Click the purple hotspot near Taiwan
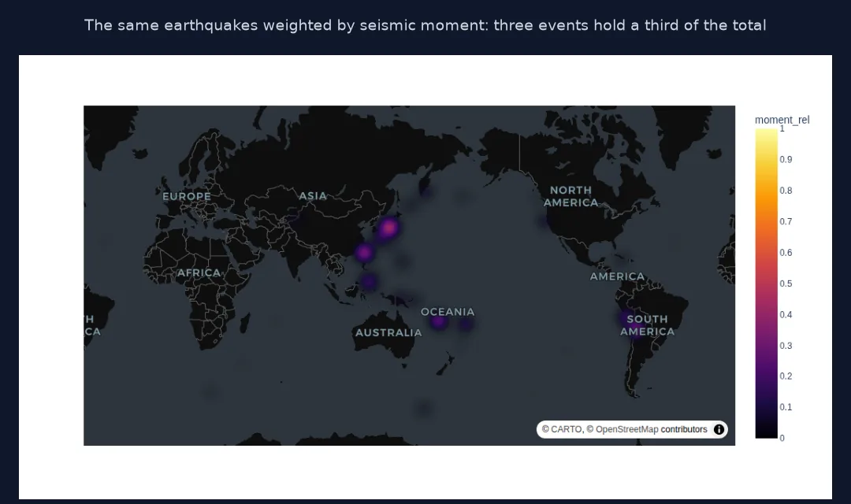Screen dimensions: 851x504 pyautogui.click(x=364, y=252)
